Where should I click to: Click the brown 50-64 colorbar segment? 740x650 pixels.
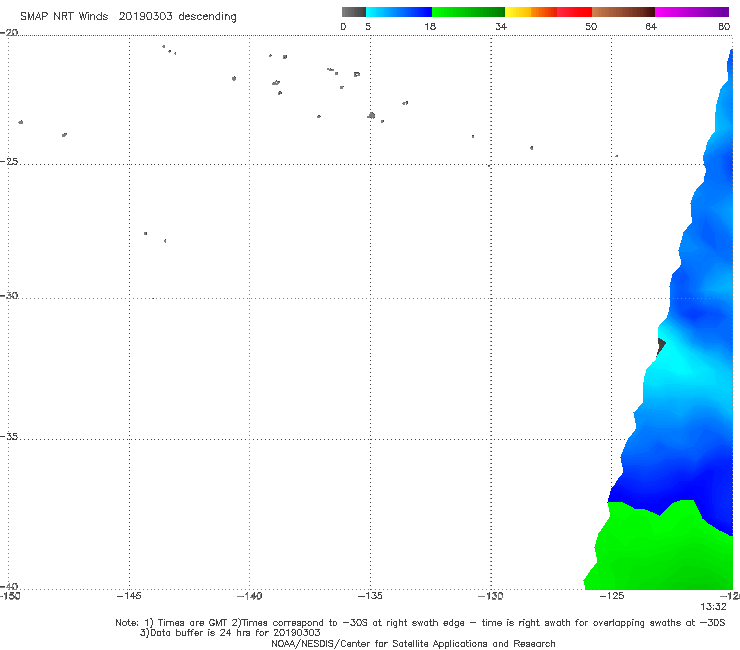click(623, 12)
